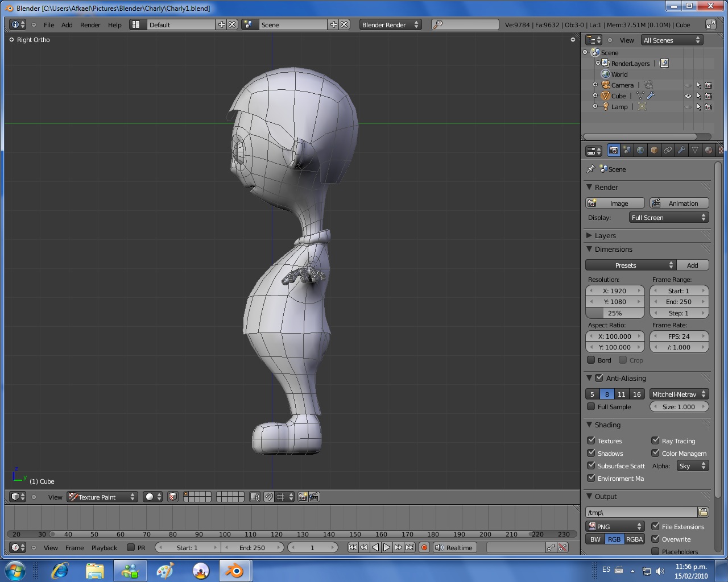
Task: Open the Texture Paint mode dropdown
Action: click(x=102, y=497)
